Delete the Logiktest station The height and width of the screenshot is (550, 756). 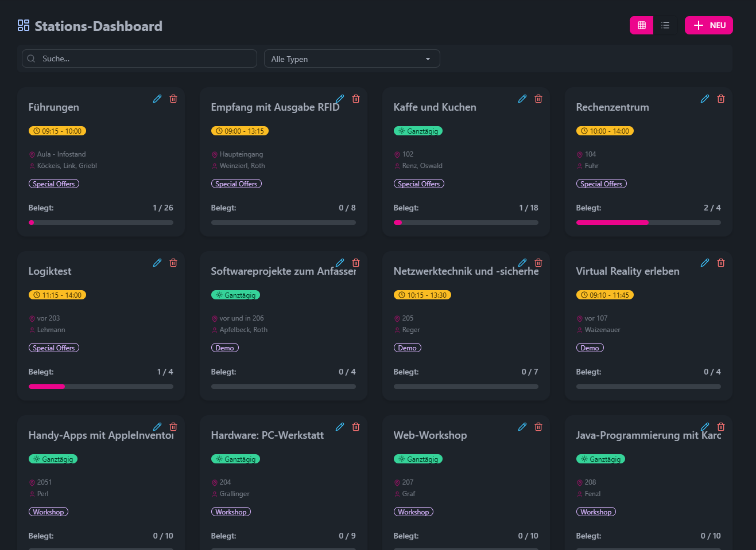click(x=173, y=263)
